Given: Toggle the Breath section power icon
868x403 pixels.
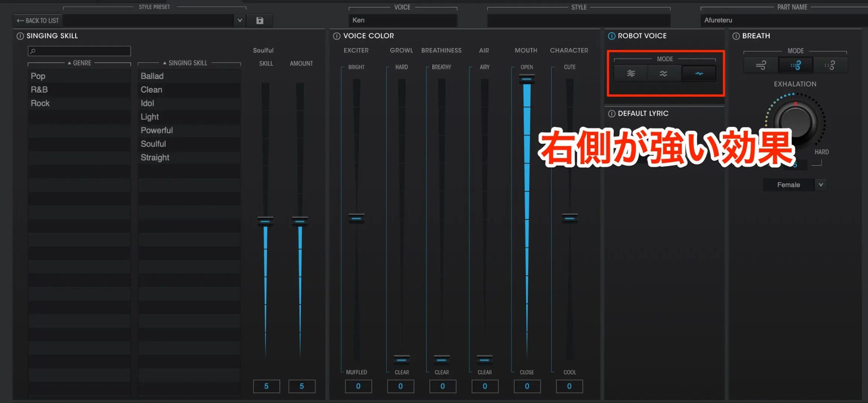Looking at the screenshot, I should 736,36.
